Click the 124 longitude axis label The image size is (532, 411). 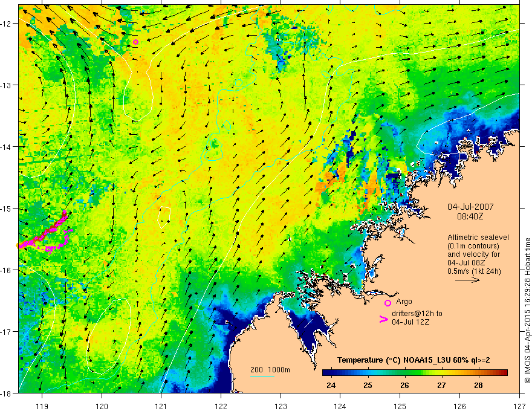340,406
